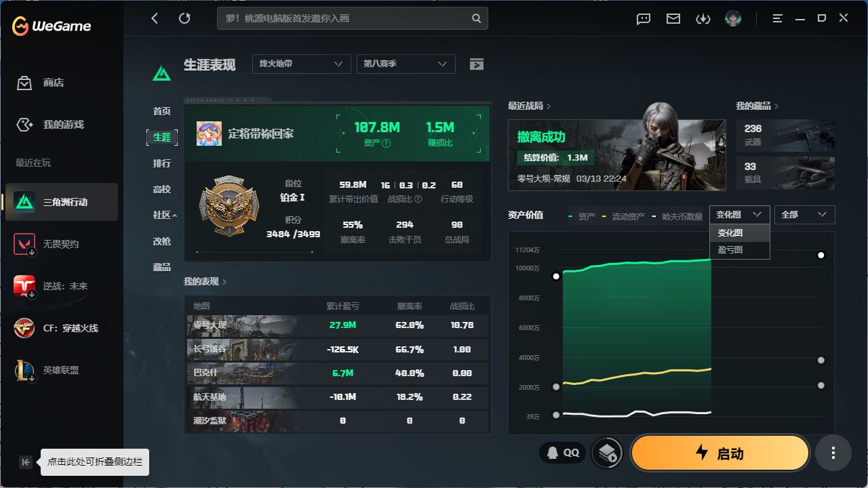Open the gift packs icon beside the QQ button
Viewport: 868px width, 488px height.
606,452
